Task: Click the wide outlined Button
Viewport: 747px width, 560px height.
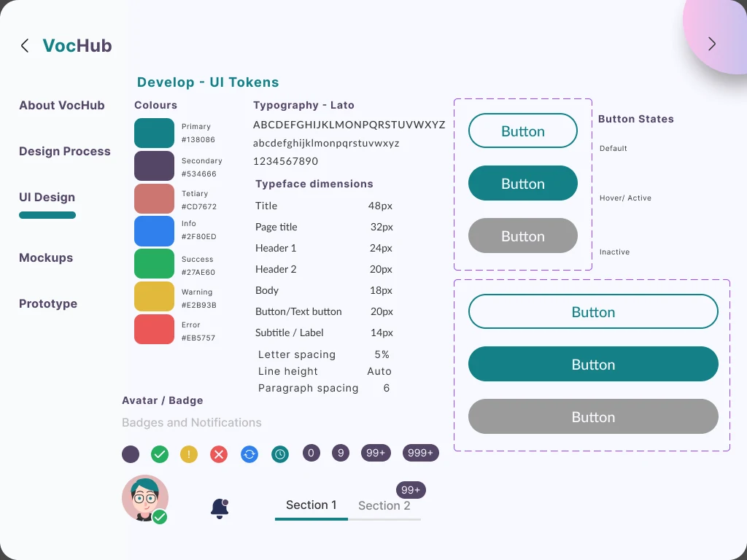Action: coord(593,311)
